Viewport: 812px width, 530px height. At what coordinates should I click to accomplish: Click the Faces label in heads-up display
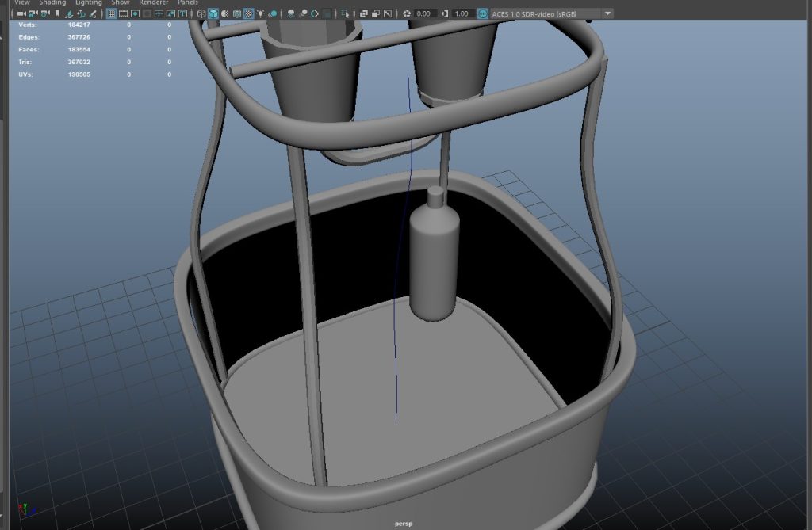point(29,50)
